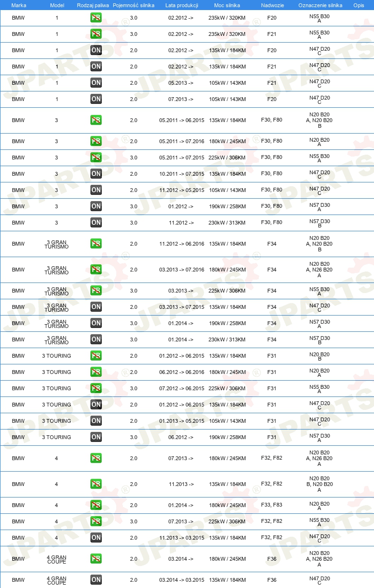Select the '05.2013 ->' production date cell
The image size is (374, 588).
(181, 83)
